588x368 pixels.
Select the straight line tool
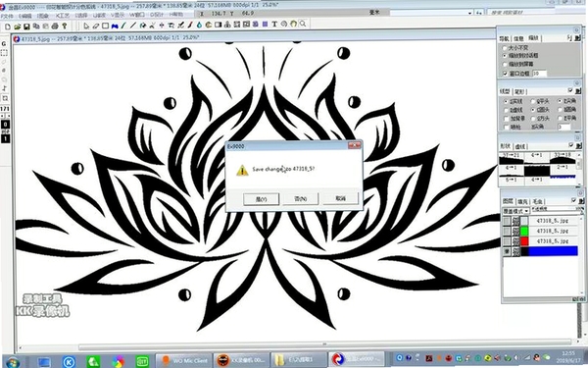(133, 26)
